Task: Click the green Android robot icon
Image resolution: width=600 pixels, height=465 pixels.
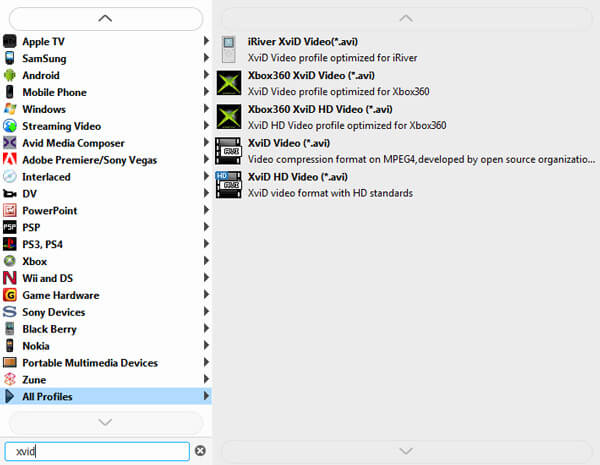Action: pyautogui.click(x=10, y=75)
